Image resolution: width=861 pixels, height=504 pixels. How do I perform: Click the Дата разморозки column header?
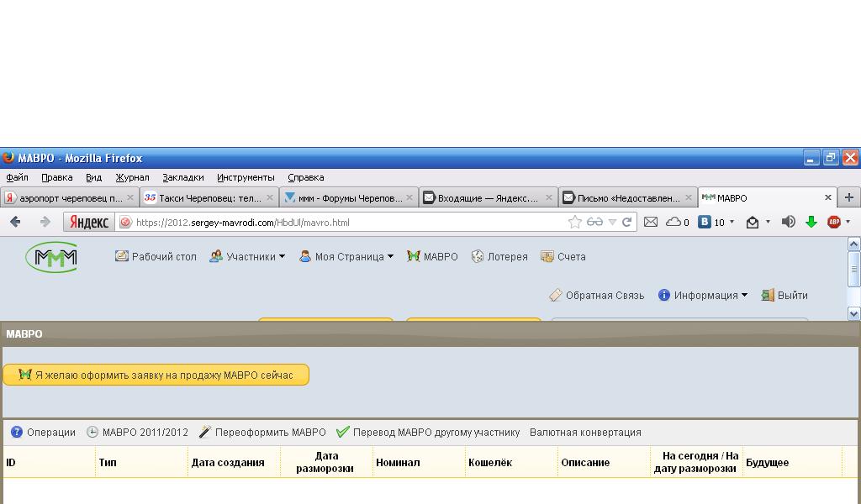326,462
